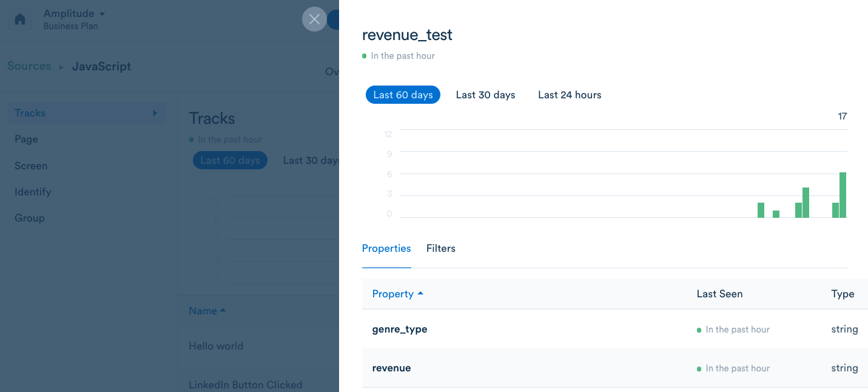Open the Screen sidebar item
This screenshot has height=392, width=868.
(31, 166)
